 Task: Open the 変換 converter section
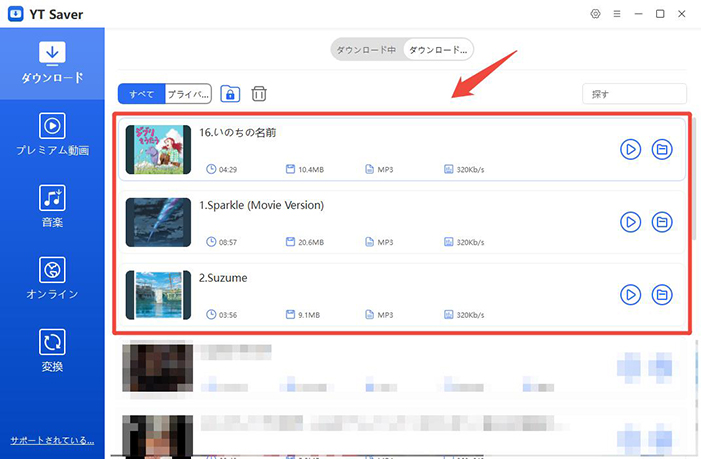[x=52, y=351]
